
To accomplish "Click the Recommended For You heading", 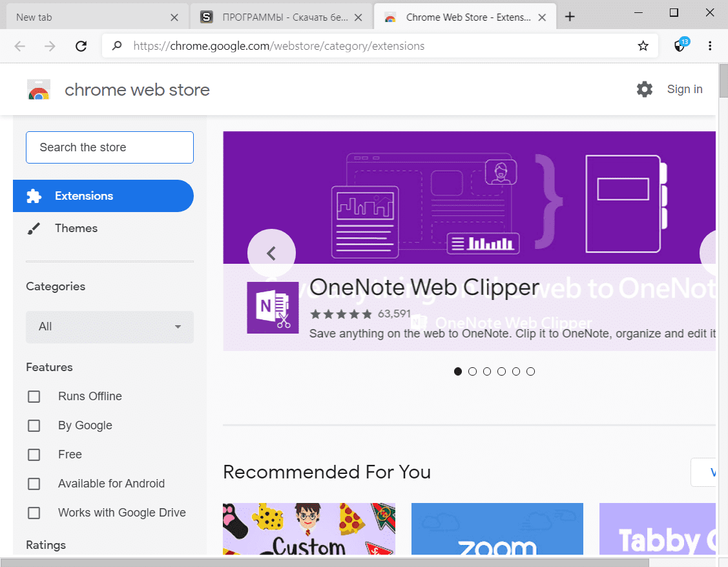I will 327,472.
